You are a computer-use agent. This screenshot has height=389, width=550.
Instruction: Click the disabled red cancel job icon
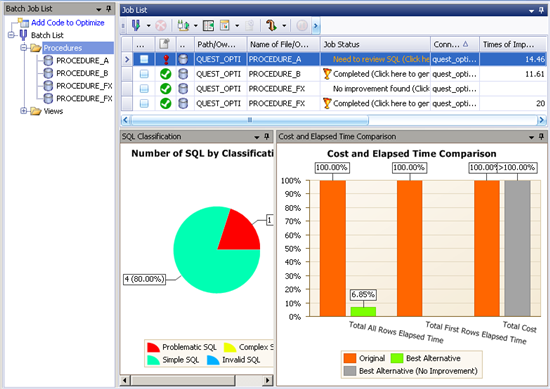(x=161, y=25)
